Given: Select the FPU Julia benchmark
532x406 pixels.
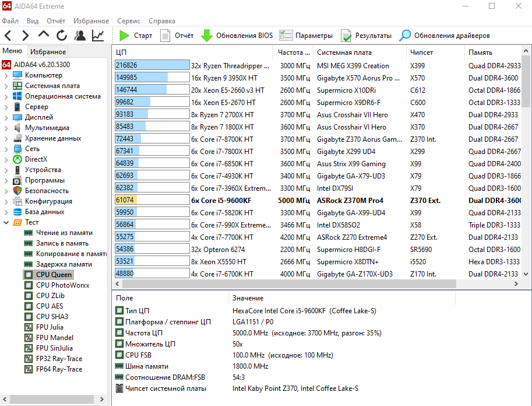Looking at the screenshot, I should point(50,327).
